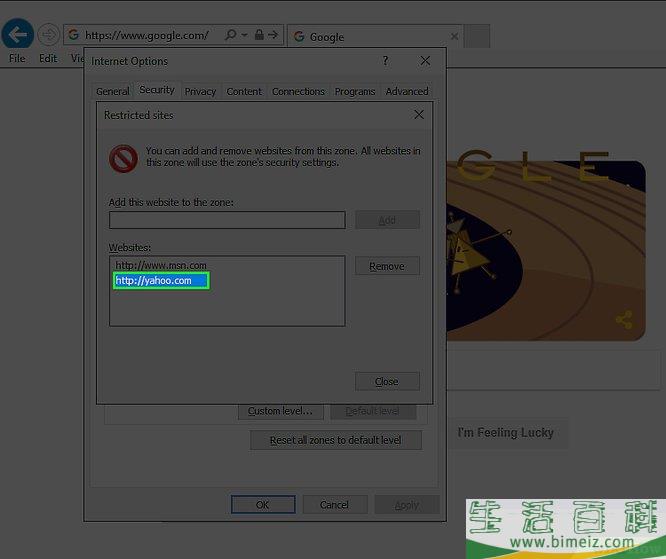Viewport: 666px width, 559px height.
Task: Click the search magnifier icon in address bar
Action: pos(231,35)
